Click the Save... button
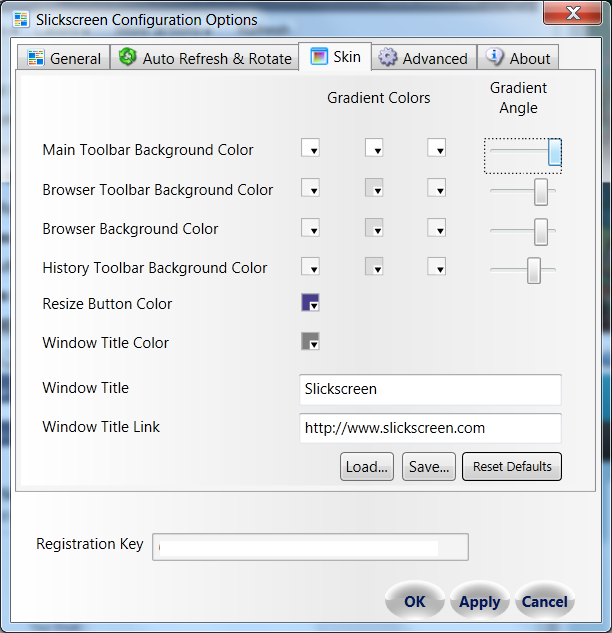The image size is (612, 633). click(x=429, y=467)
